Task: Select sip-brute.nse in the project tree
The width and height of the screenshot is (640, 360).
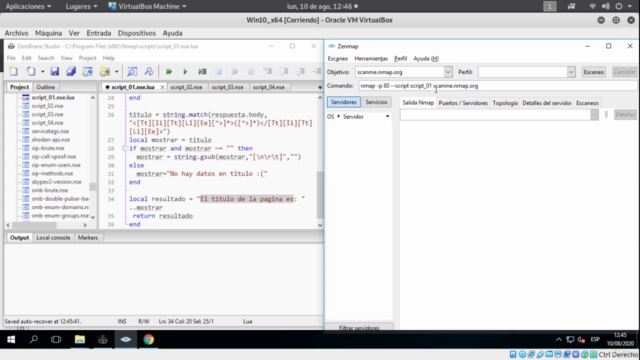Action: [x=48, y=148]
